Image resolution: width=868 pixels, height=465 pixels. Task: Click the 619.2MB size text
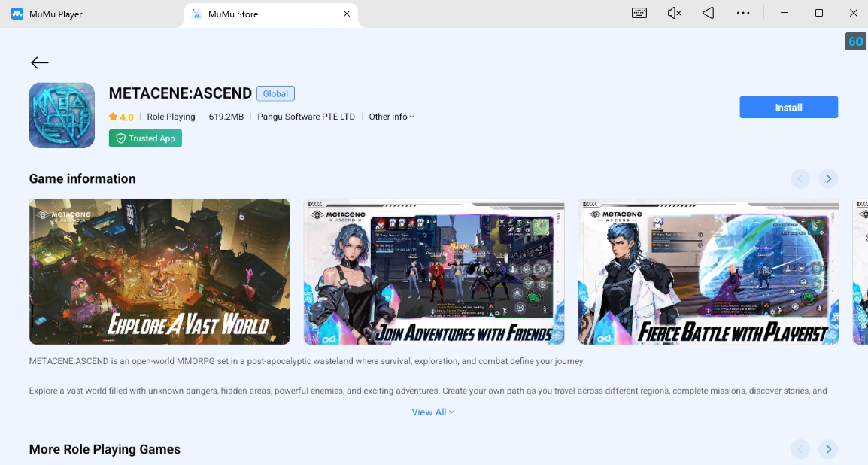(226, 117)
